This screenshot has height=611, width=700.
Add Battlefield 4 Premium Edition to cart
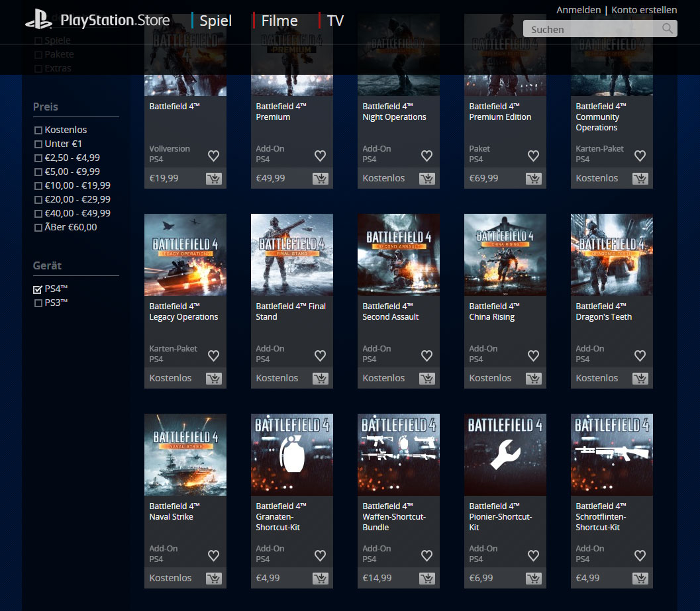533,179
